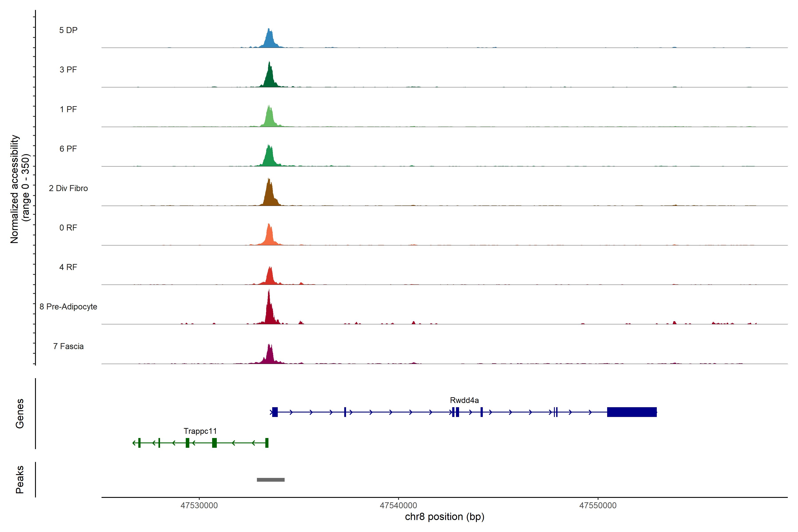This screenshot has width=798, height=532.
Task: Click the 47530000 axis tick label
Action: tap(199, 505)
